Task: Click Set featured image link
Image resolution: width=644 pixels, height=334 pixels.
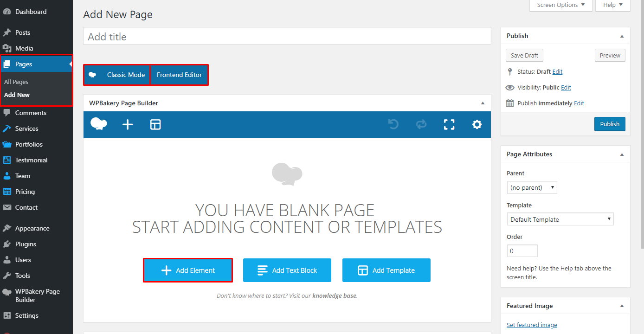Action: click(x=532, y=325)
